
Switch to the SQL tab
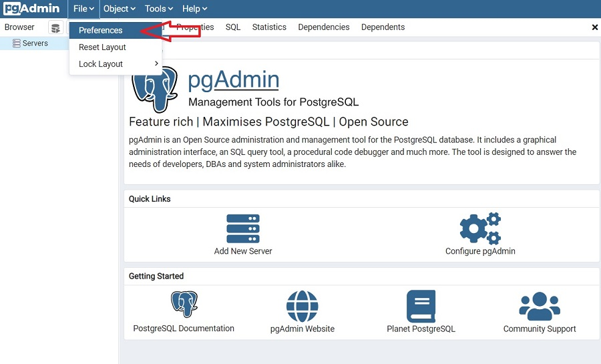[232, 27]
